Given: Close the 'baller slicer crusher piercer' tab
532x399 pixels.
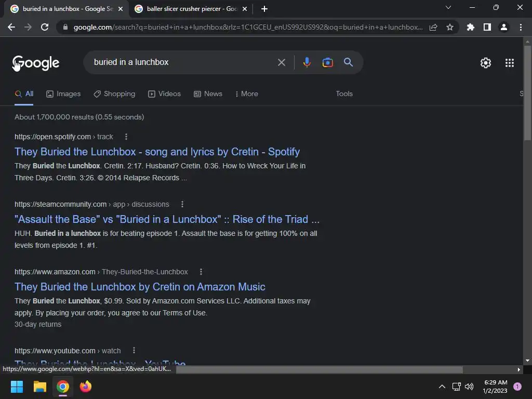Looking at the screenshot, I should coord(245,9).
